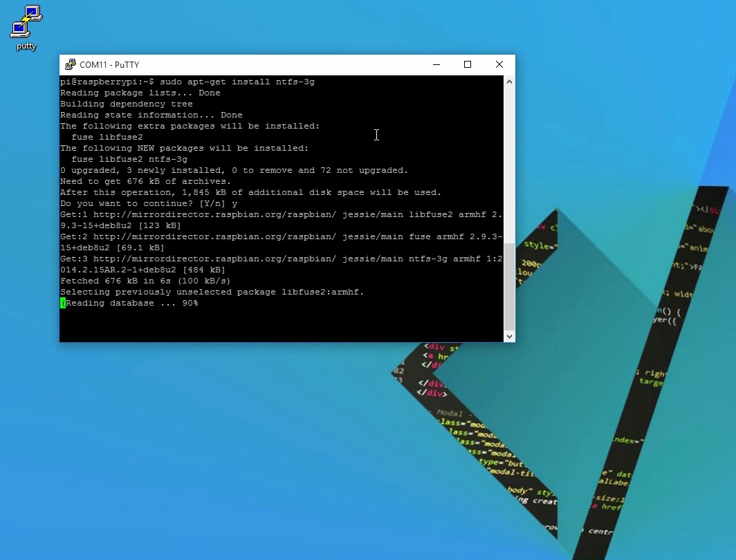Click the 'Get:1' libfuse2 download line

click(x=281, y=215)
